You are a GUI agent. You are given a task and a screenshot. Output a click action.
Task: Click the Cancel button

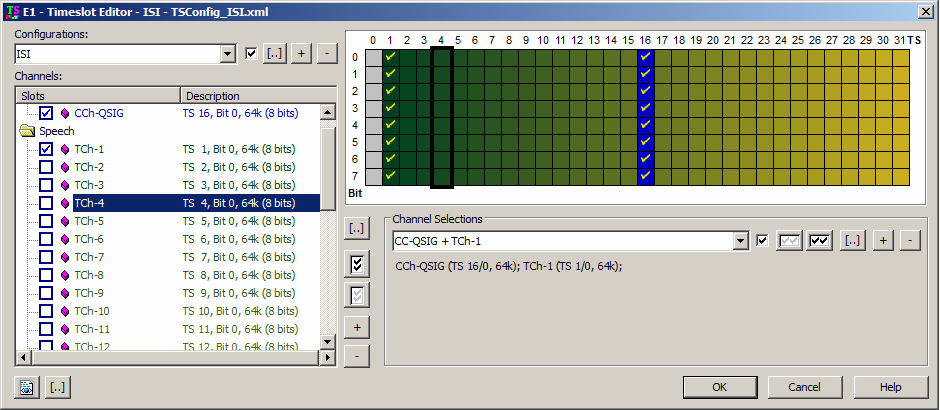point(804,387)
